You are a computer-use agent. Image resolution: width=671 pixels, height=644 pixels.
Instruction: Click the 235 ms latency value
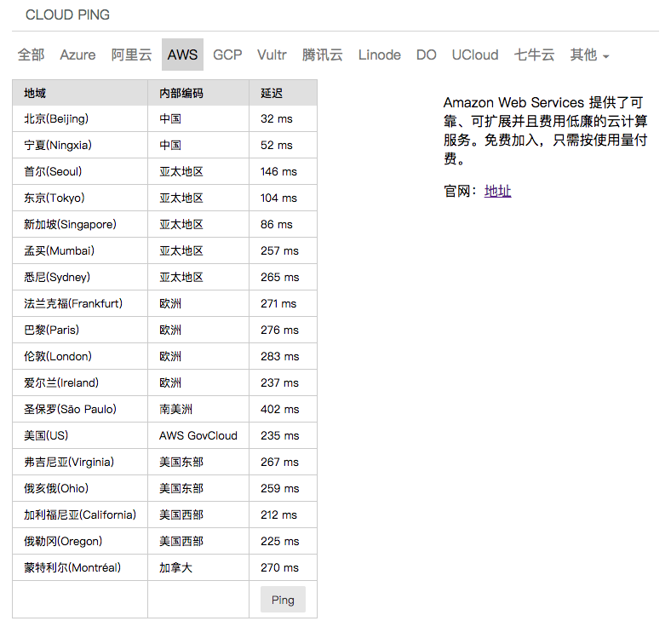[x=280, y=435]
